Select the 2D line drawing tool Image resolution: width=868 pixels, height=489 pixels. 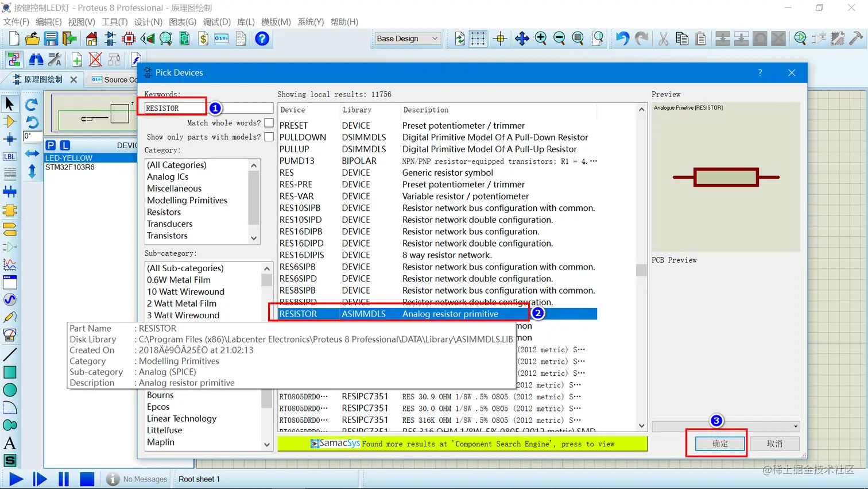(x=10, y=355)
